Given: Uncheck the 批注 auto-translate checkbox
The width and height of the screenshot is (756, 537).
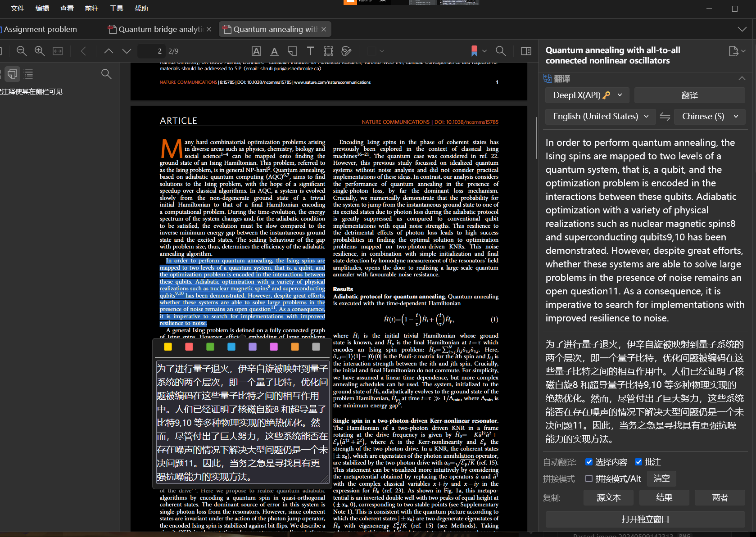Looking at the screenshot, I should (x=638, y=462).
